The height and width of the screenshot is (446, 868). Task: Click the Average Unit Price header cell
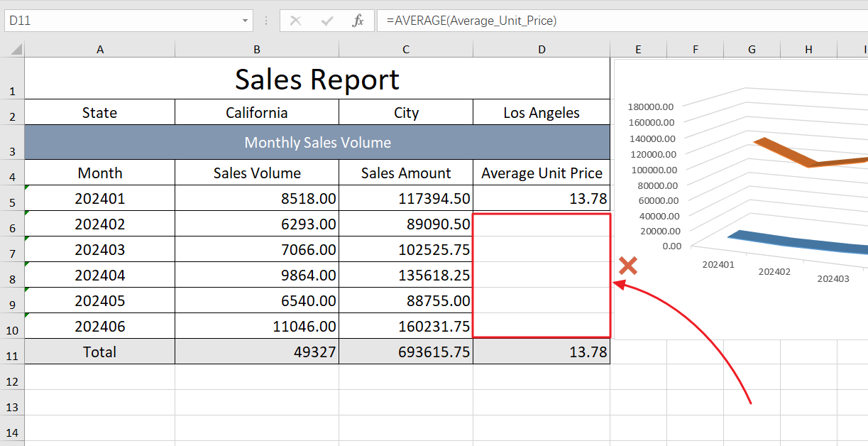[542, 173]
